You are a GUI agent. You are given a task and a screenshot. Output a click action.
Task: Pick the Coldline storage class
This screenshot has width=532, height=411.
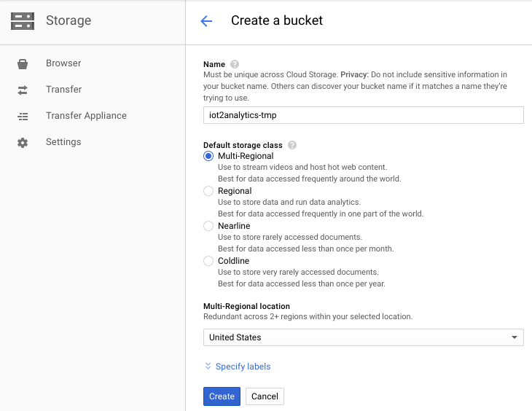click(x=208, y=261)
